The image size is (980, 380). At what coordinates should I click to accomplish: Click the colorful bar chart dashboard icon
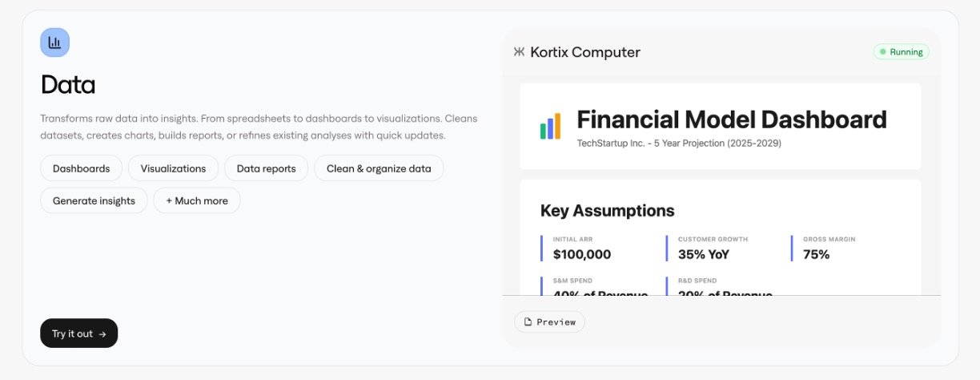tap(550, 127)
